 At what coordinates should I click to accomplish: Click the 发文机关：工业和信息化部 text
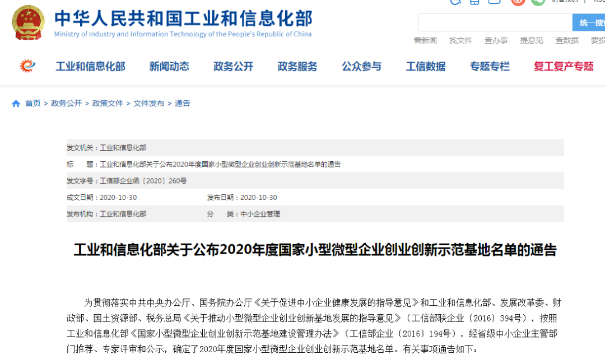coord(106,148)
